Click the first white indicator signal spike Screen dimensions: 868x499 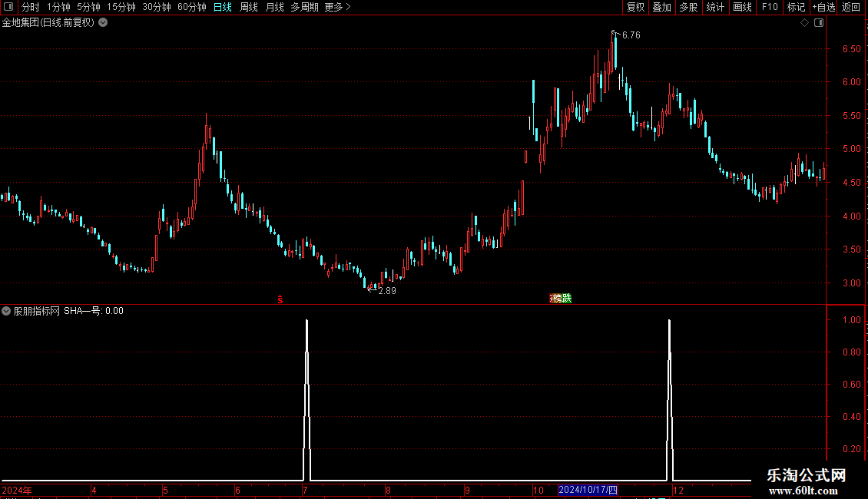pos(306,399)
